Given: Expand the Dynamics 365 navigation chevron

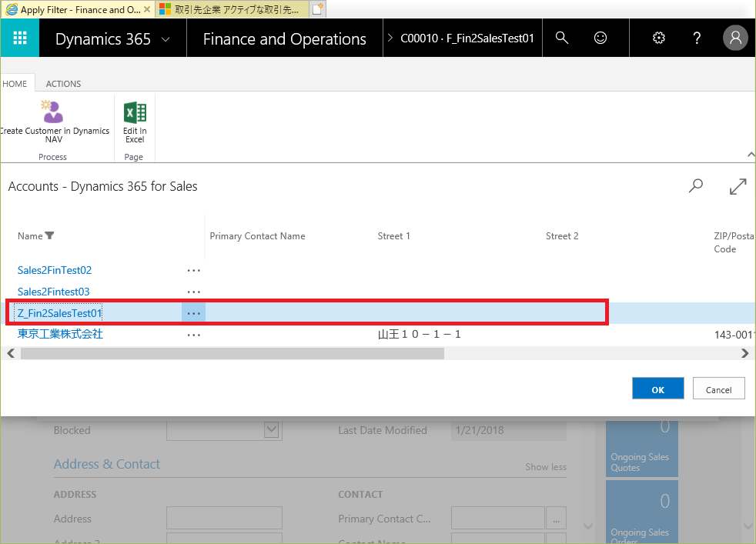Looking at the screenshot, I should coord(166,39).
